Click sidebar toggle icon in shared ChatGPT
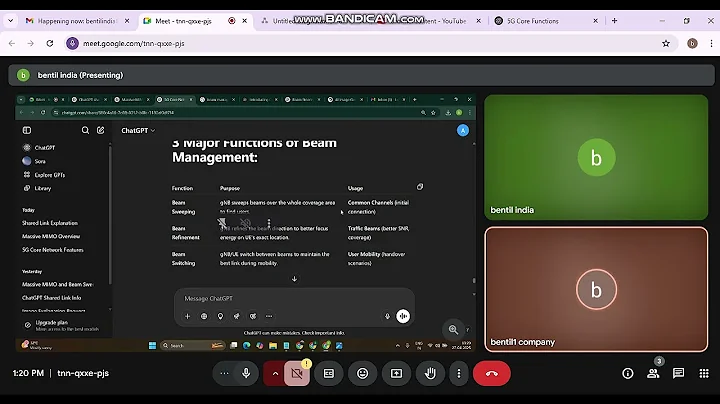Image resolution: width=720 pixels, height=404 pixels. click(x=27, y=130)
